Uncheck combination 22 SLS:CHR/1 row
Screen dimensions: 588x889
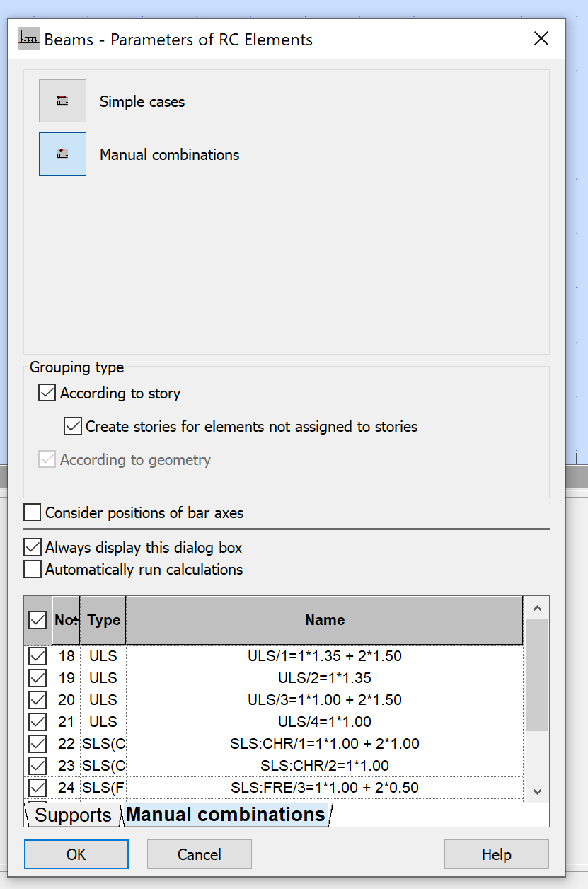coord(38,744)
